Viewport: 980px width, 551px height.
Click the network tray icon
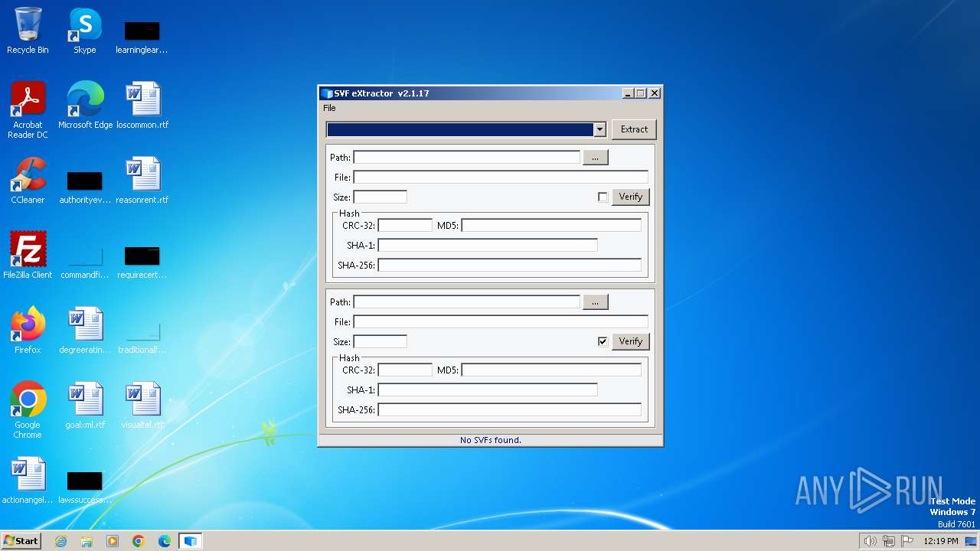coord(889,541)
